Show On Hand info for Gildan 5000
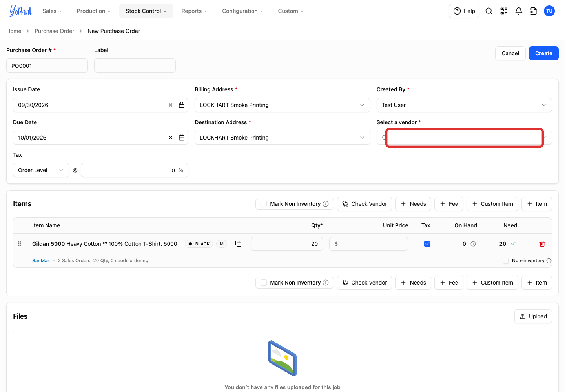The width and height of the screenshot is (565, 392). [x=473, y=244]
